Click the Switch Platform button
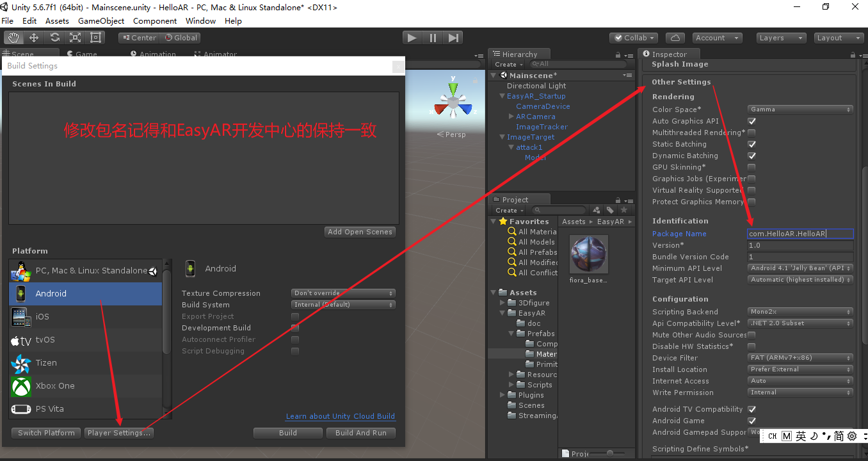Screen dimensions: 868x461 pos(46,433)
